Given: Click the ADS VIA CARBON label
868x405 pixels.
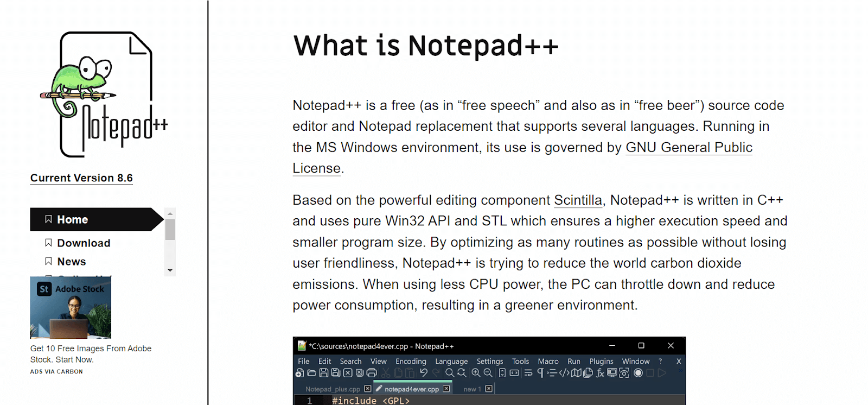Looking at the screenshot, I should (x=56, y=372).
